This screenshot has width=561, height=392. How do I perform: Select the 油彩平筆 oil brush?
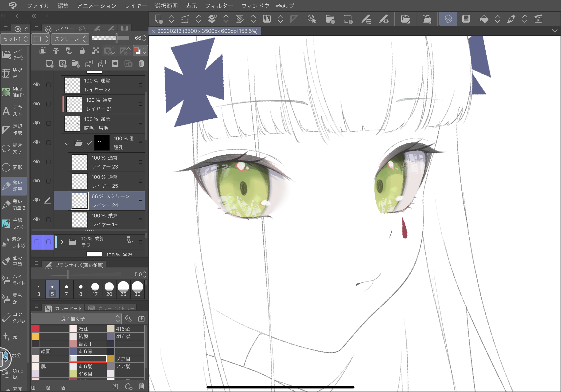pos(14,261)
